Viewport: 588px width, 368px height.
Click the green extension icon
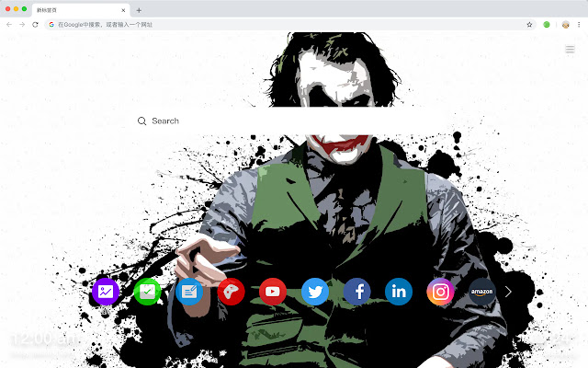pos(547,25)
